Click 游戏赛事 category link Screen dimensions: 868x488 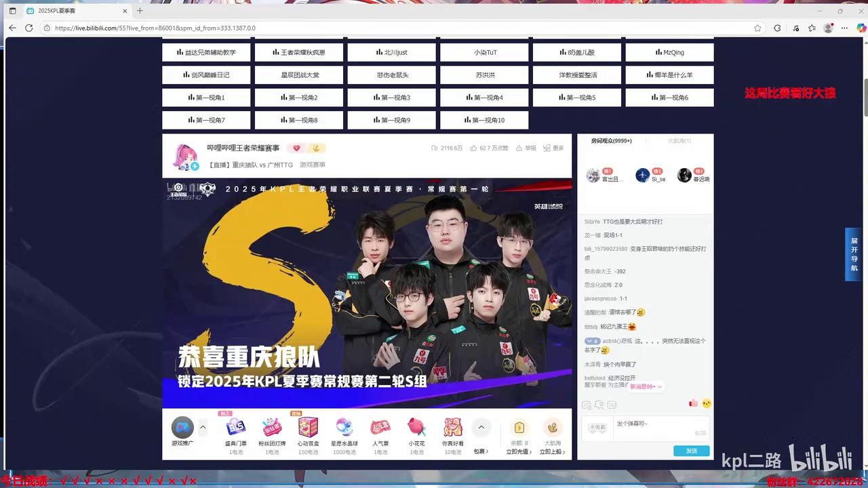(x=313, y=165)
